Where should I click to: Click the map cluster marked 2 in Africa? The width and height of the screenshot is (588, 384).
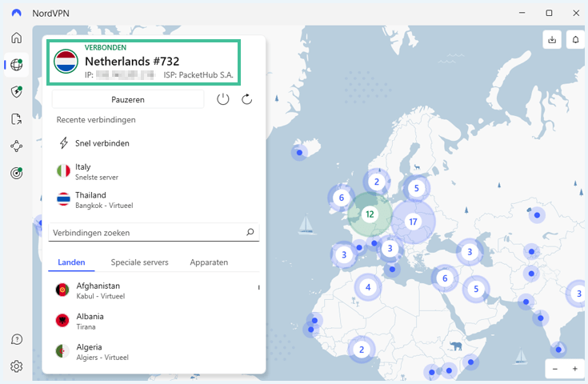362,350
